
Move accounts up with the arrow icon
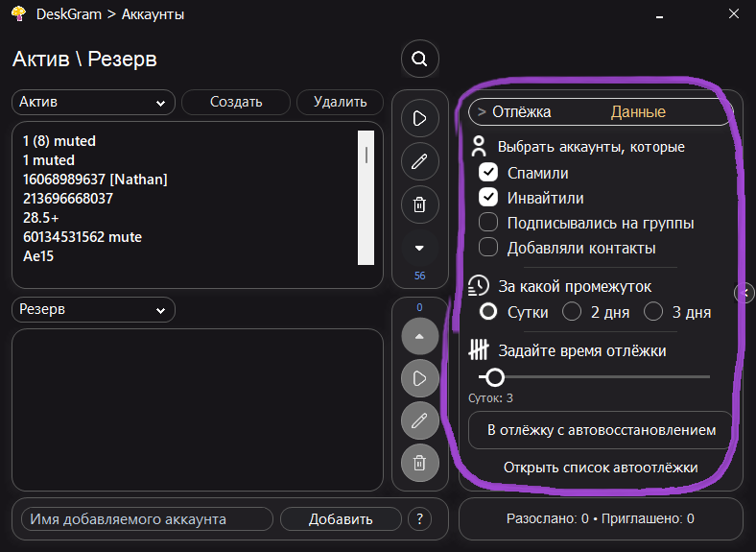419,336
